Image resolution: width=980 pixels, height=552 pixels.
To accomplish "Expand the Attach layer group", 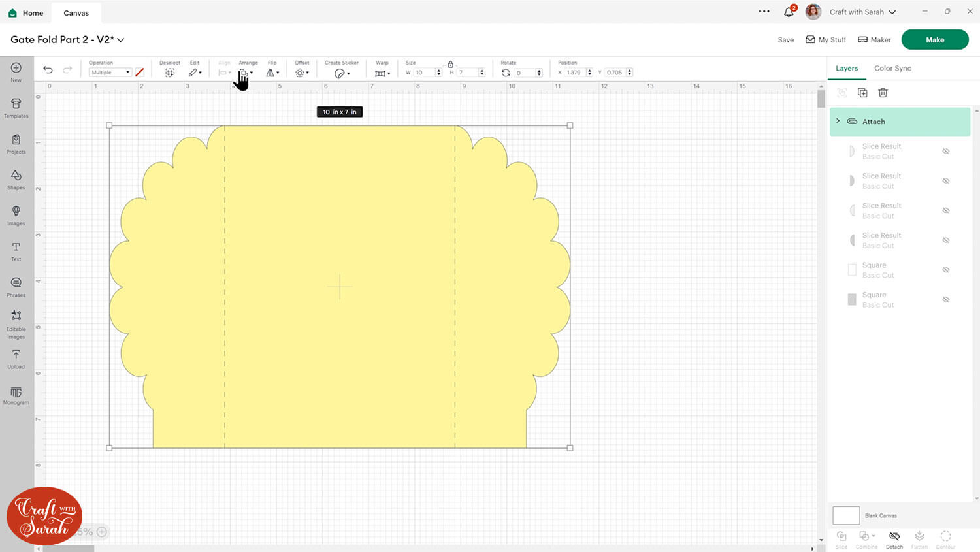I will tap(838, 121).
